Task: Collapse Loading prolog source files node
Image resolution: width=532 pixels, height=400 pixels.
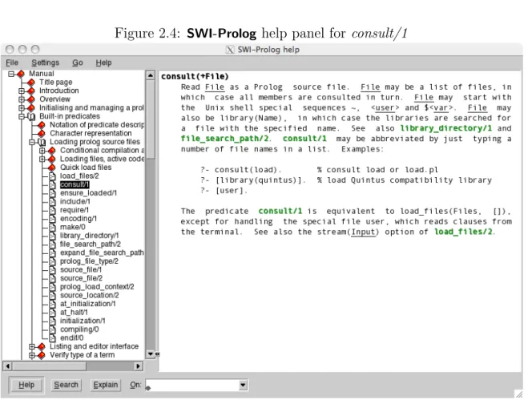Action: [32, 142]
